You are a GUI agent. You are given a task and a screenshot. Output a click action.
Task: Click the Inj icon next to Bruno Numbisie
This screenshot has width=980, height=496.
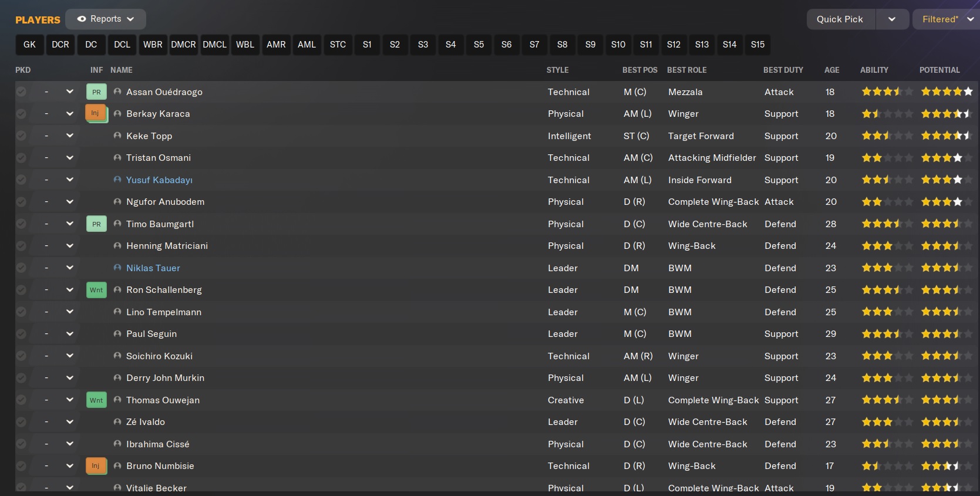click(95, 466)
